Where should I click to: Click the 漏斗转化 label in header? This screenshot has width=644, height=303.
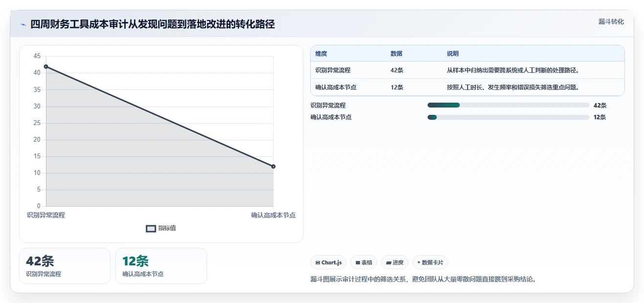(x=611, y=22)
